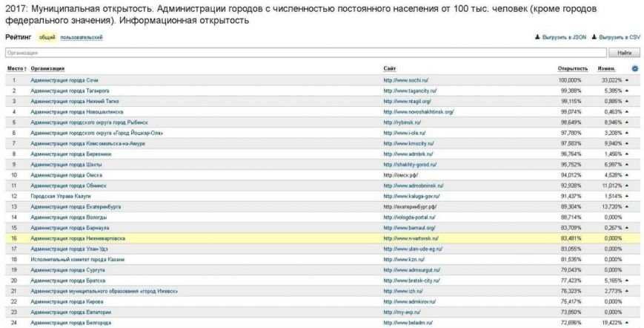The height and width of the screenshot is (328, 644).
Task: Sort the table by Организация column header
Action: (x=47, y=68)
